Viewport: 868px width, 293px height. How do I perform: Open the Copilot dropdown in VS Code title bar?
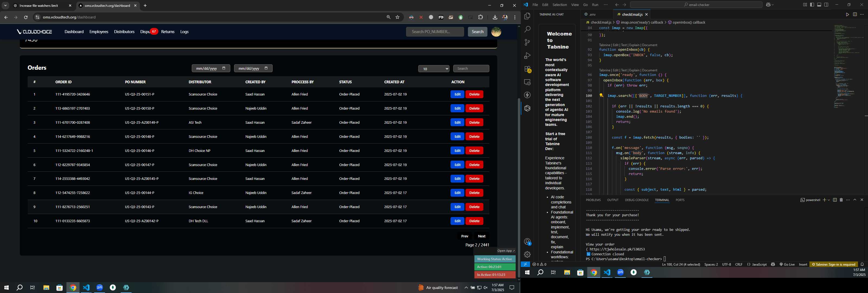point(773,5)
